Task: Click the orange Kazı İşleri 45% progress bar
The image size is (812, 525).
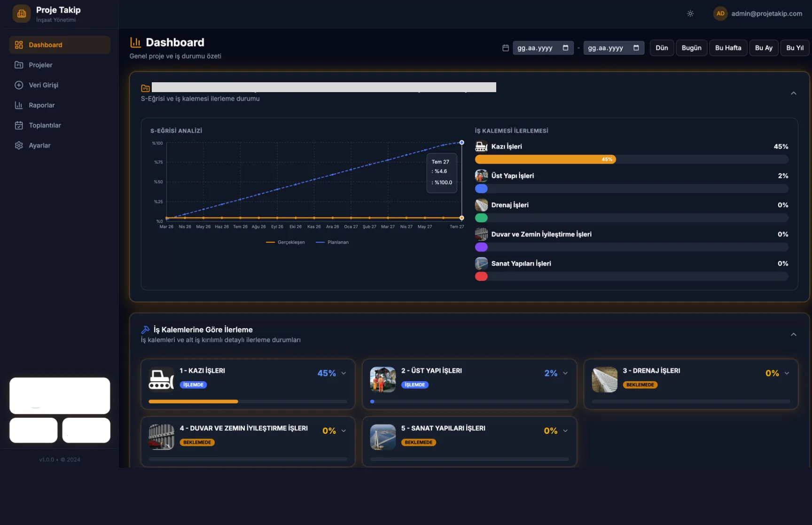Action: pyautogui.click(x=545, y=159)
